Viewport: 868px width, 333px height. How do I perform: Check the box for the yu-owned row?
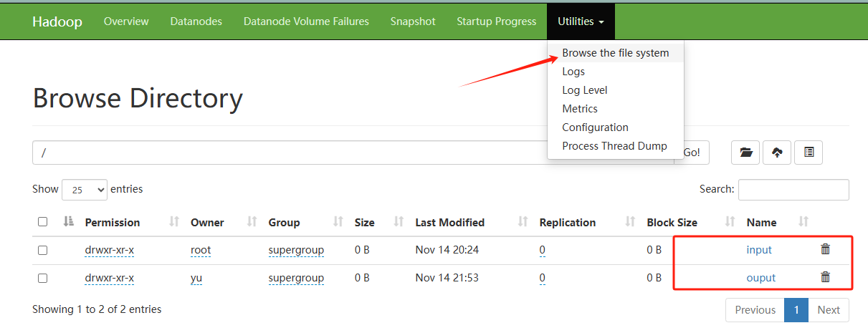[x=42, y=278]
